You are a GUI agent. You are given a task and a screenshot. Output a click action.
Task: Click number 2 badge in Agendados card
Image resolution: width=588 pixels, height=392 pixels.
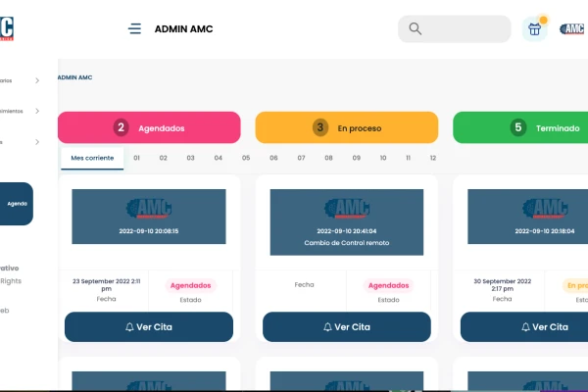point(121,127)
